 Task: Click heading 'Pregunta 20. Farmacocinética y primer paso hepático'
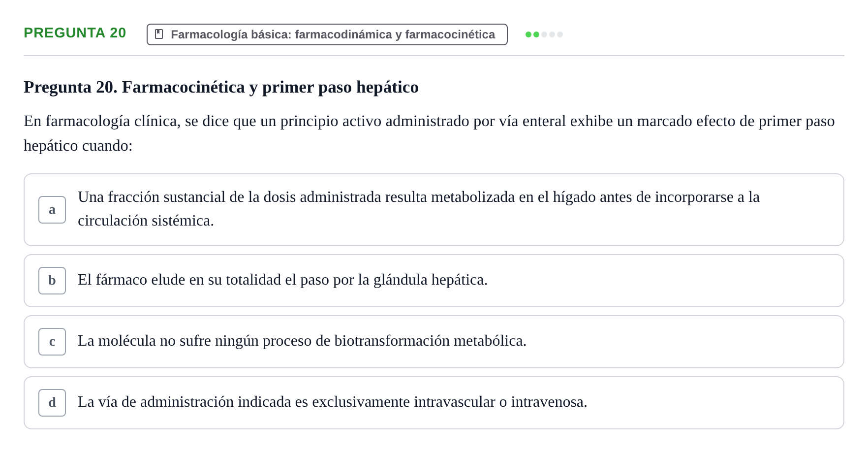pos(221,87)
